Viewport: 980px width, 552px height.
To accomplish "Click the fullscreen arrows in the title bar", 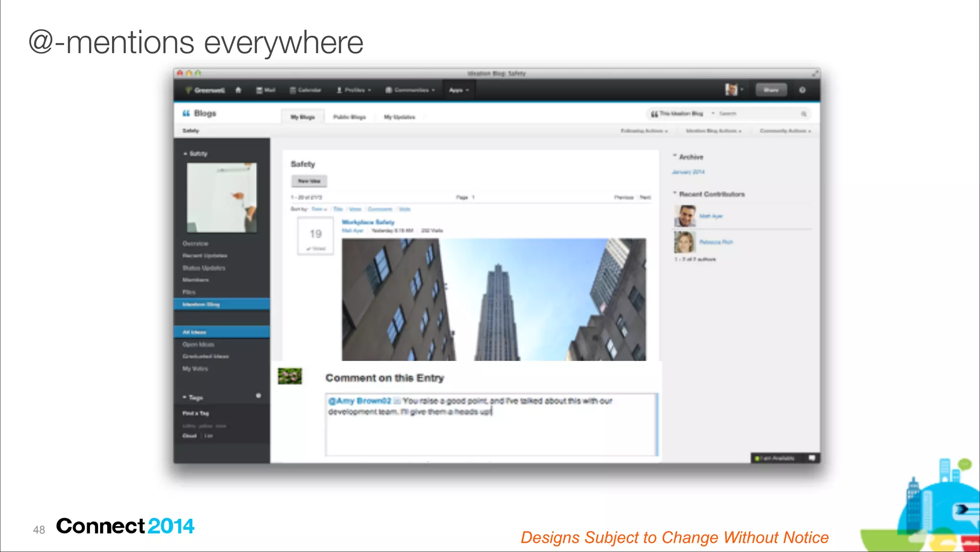I will tap(815, 73).
